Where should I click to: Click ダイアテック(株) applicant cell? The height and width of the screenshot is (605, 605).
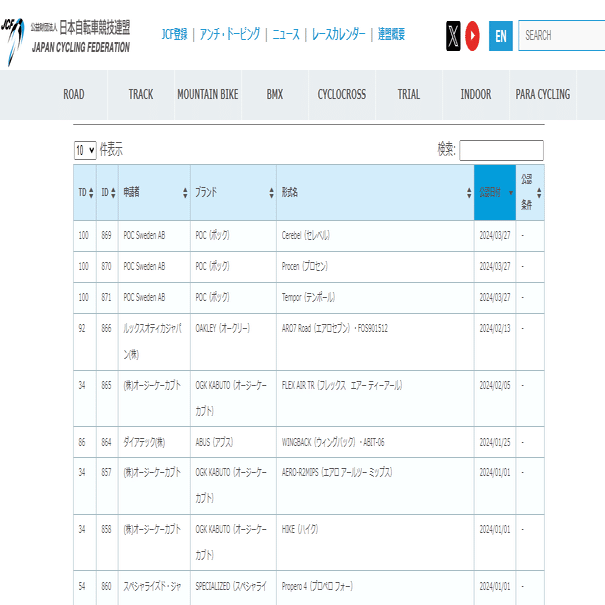click(154, 442)
